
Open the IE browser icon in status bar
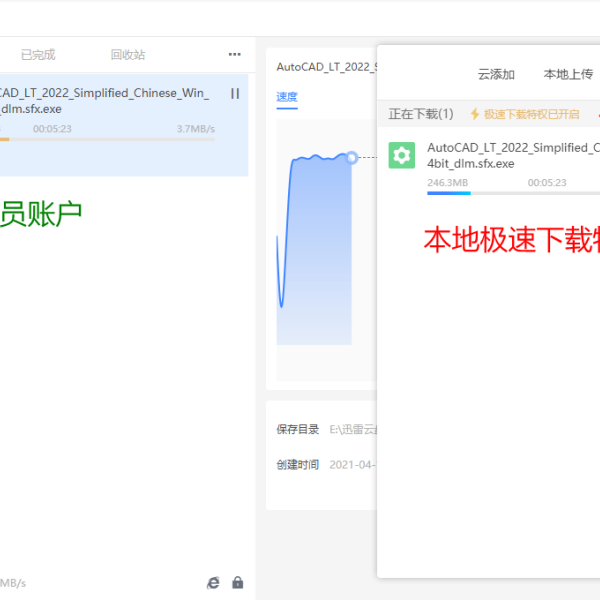(x=213, y=583)
